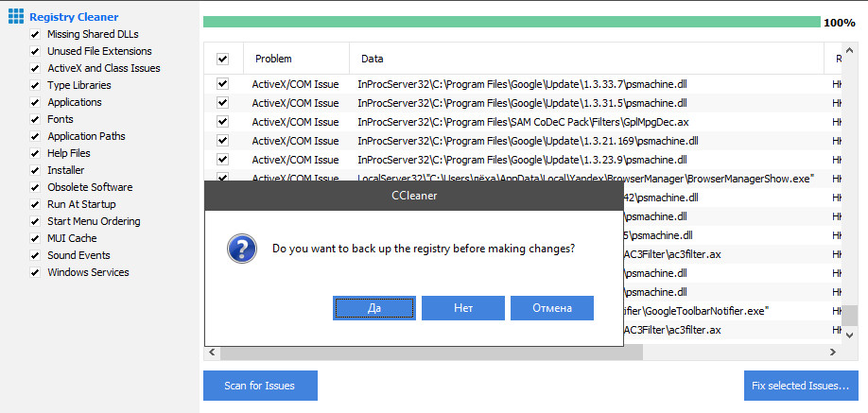This screenshot has height=413, width=868.
Task: Click the horizontal scrollbar left arrow
Action: pos(212,353)
